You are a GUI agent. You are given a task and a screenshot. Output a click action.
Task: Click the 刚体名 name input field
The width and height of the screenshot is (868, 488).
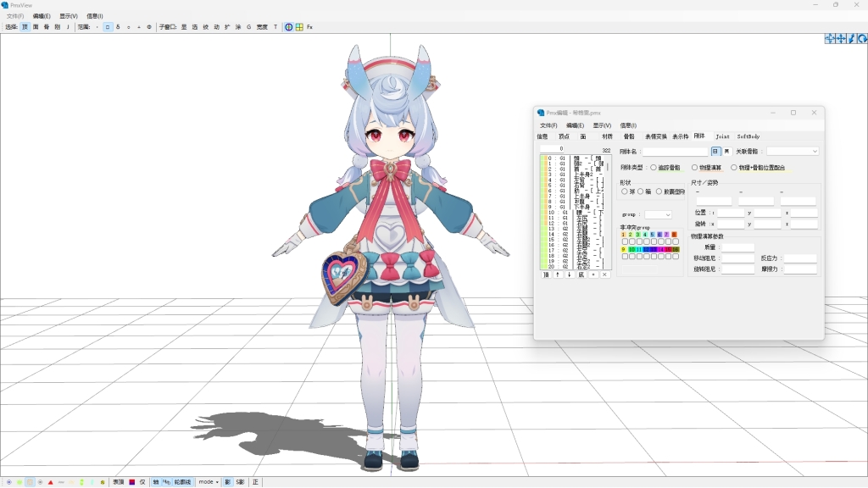pyautogui.click(x=676, y=151)
